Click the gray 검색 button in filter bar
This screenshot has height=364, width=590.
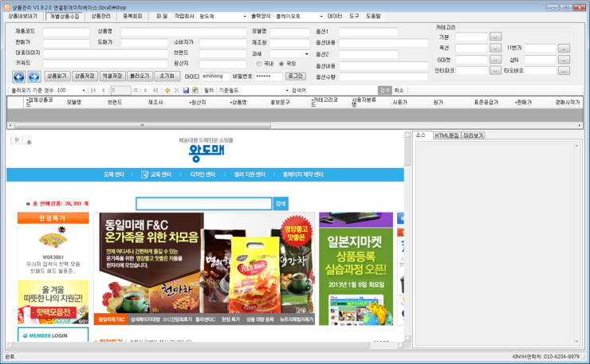[384, 90]
